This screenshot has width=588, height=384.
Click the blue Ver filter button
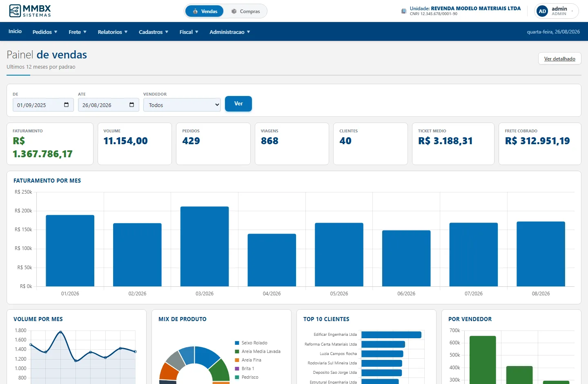click(238, 104)
